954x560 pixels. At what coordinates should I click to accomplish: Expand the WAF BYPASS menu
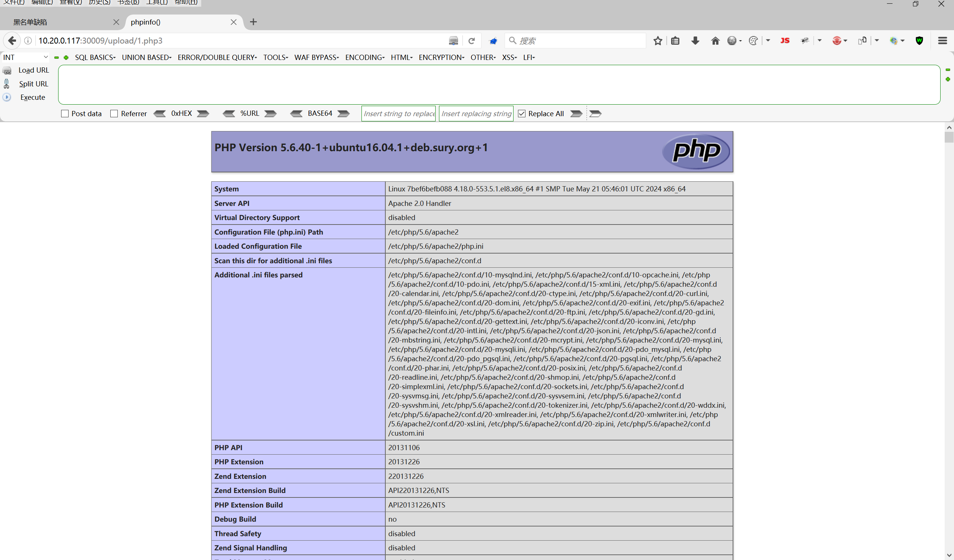pyautogui.click(x=316, y=57)
